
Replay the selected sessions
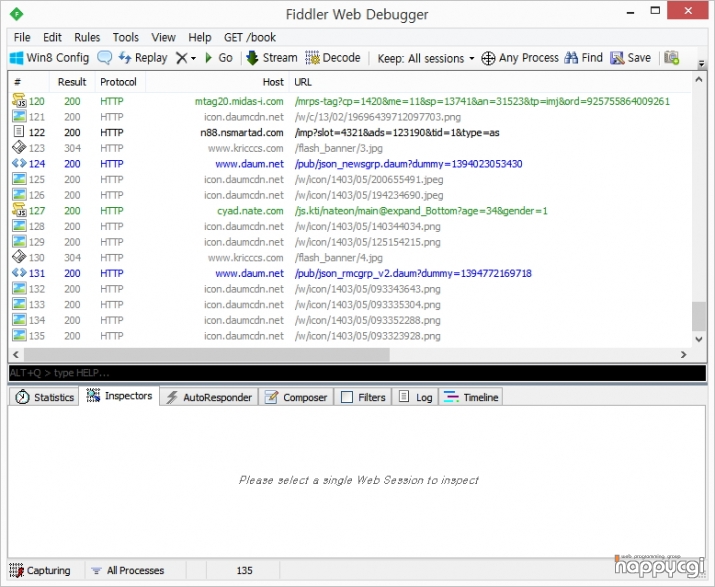(143, 58)
